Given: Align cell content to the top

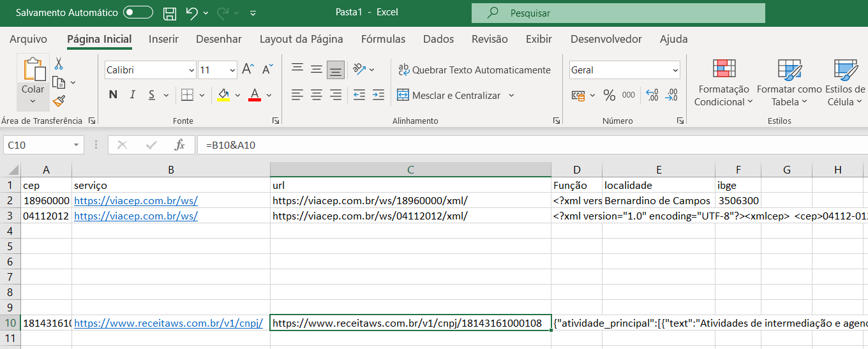Looking at the screenshot, I should pos(297,69).
